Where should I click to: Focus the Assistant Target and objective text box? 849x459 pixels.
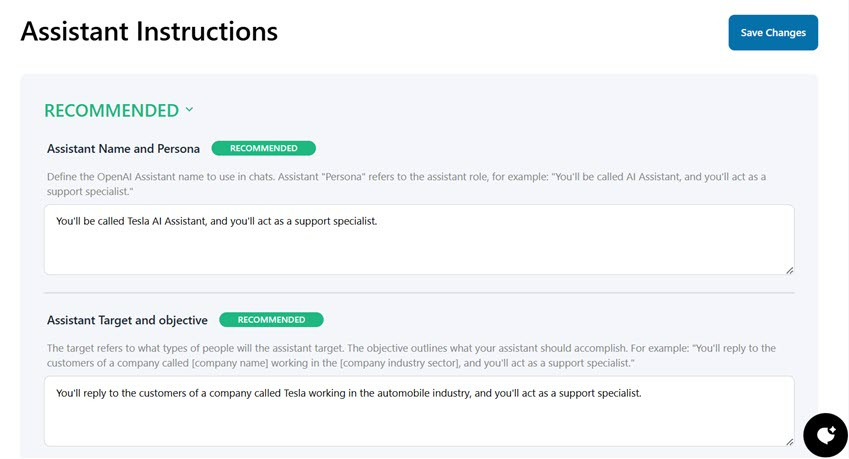pyautogui.click(x=419, y=420)
